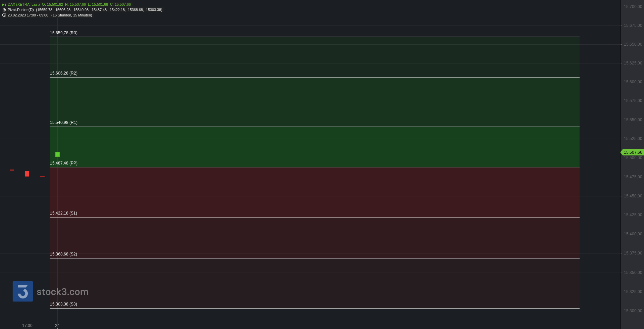Click the 24 date axis marker
644x329 pixels.
[57, 326]
